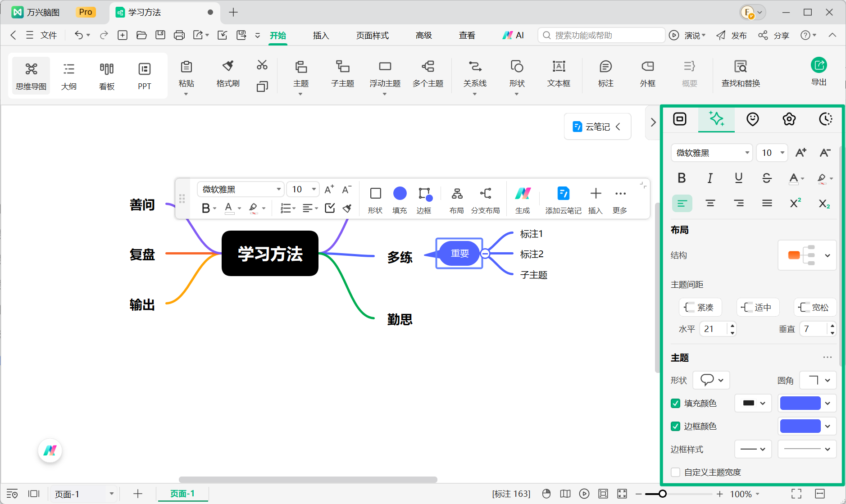Open the page selector 页面-1 dropdown

click(84, 494)
